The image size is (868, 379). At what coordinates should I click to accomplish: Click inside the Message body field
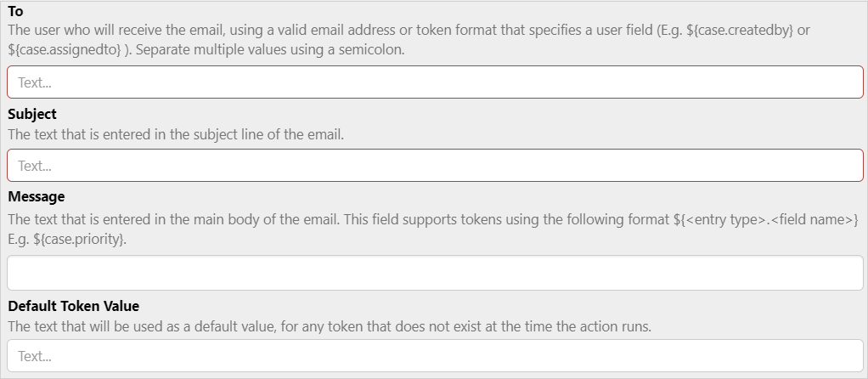(435, 273)
